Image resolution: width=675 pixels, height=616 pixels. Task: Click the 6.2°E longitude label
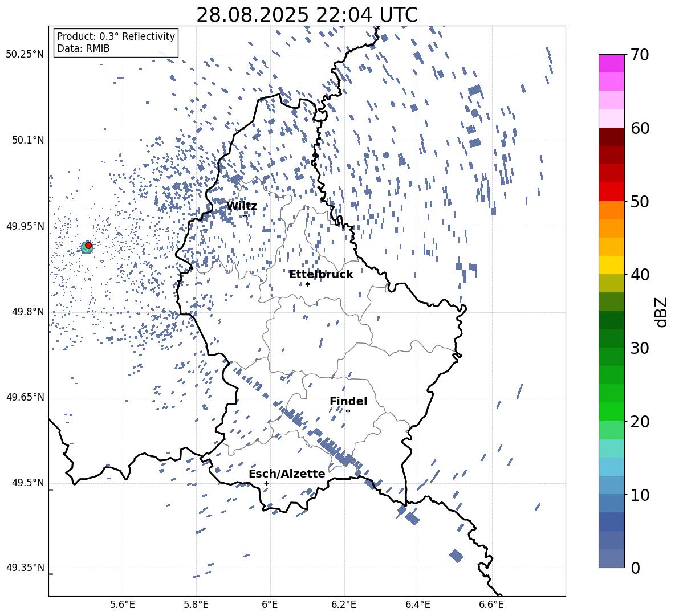click(344, 605)
